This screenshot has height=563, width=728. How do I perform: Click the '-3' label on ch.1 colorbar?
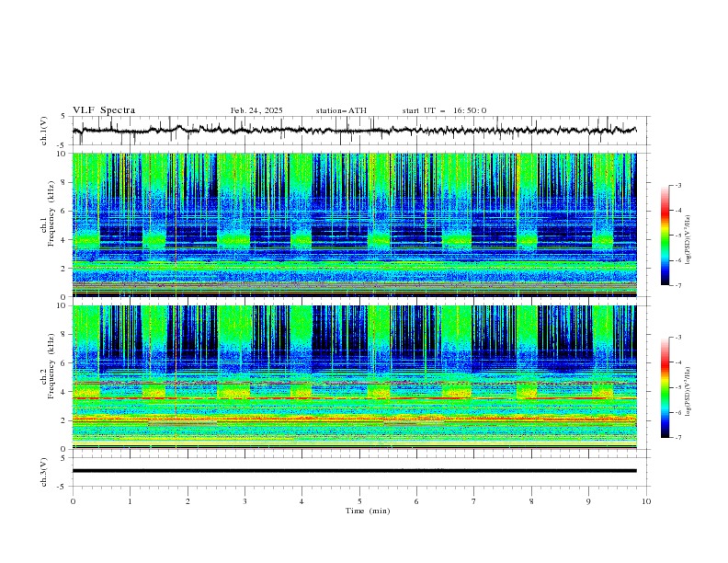(677, 185)
